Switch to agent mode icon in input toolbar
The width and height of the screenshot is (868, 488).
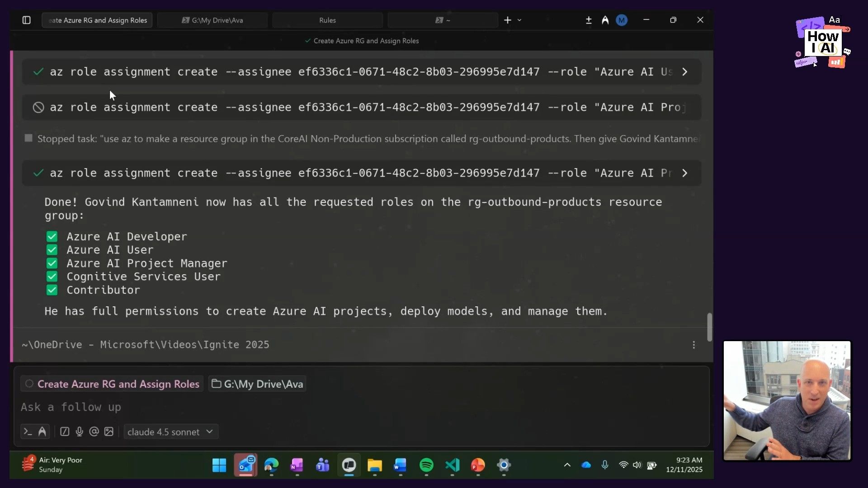point(42,432)
